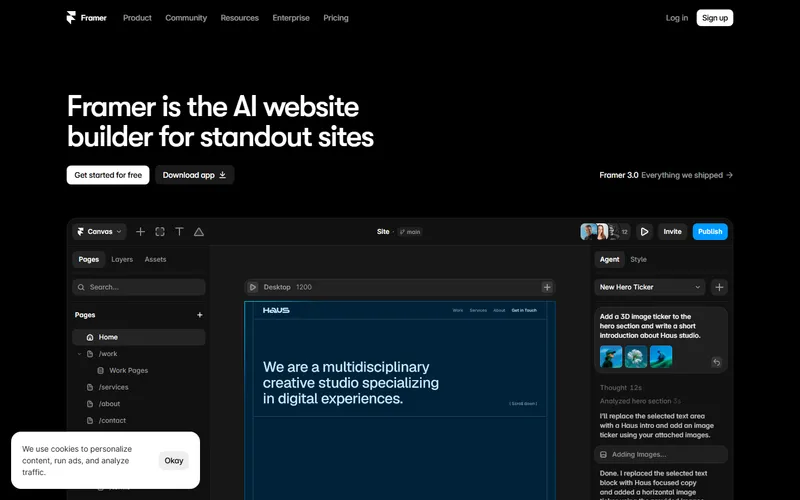Viewport: 800px width, 500px height.
Task: Switch to the Assets tab
Action: 155,259
